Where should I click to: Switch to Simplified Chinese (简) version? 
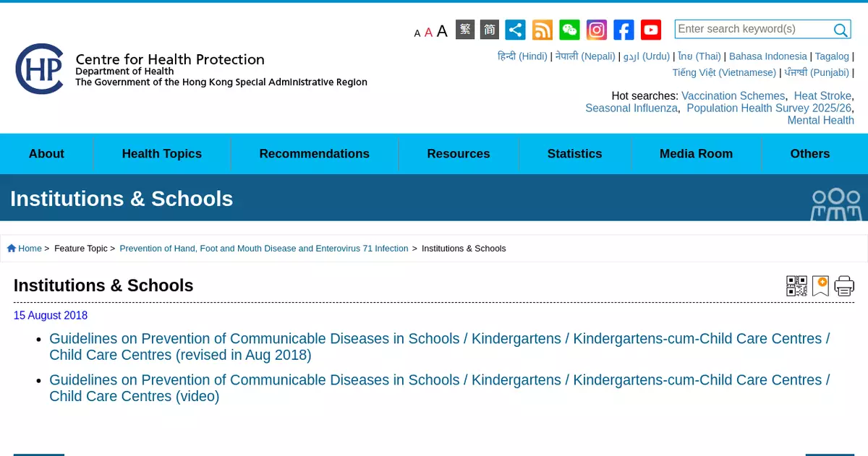point(490,30)
